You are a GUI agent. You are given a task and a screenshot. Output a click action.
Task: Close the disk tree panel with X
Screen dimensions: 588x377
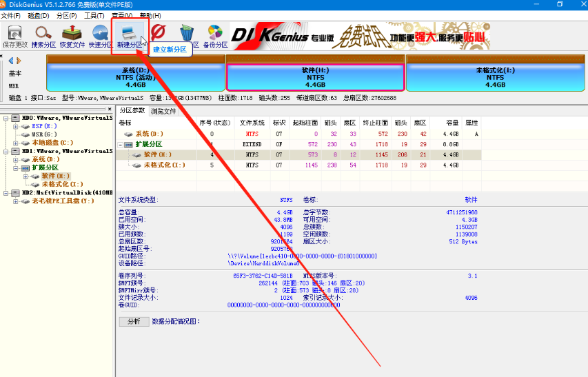click(110, 109)
